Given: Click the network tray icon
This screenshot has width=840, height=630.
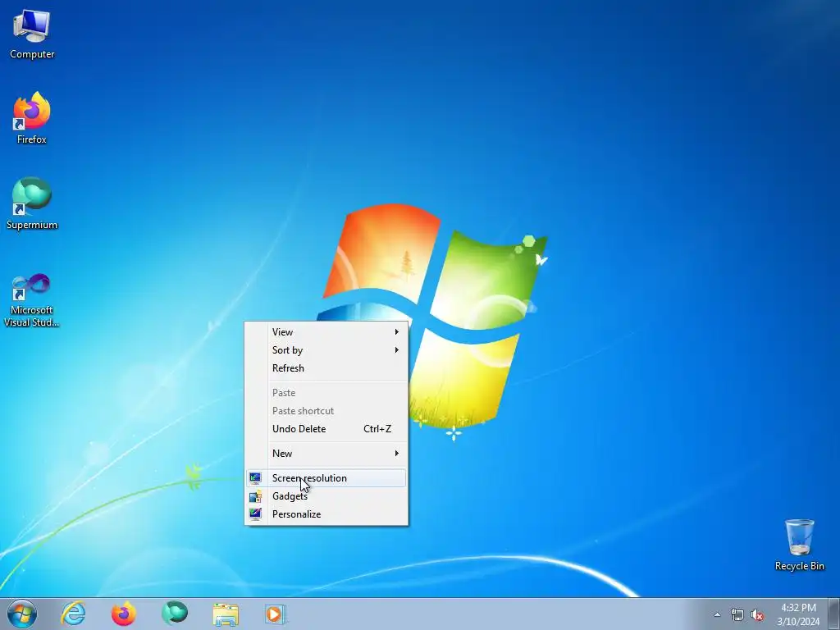Looking at the screenshot, I should pyautogui.click(x=737, y=615).
